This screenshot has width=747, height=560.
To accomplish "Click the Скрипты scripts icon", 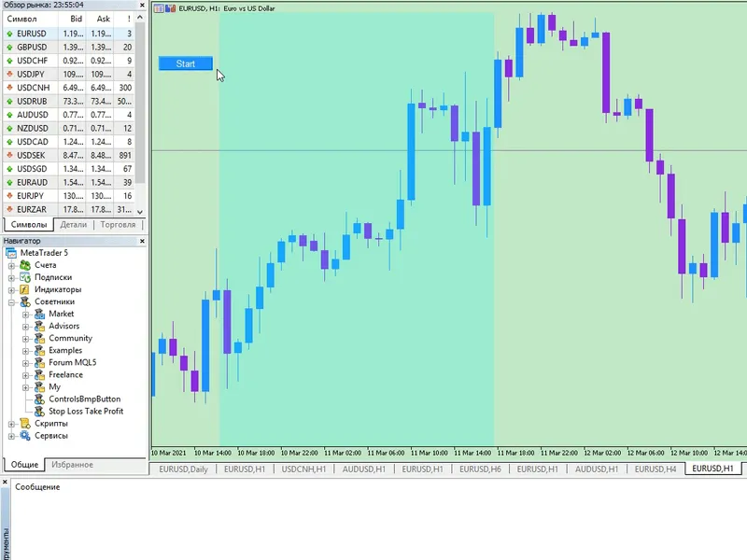I will pos(25,424).
